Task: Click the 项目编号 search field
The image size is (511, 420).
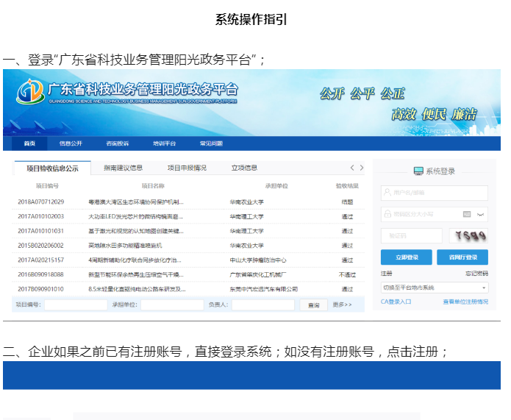Action: [76, 305]
